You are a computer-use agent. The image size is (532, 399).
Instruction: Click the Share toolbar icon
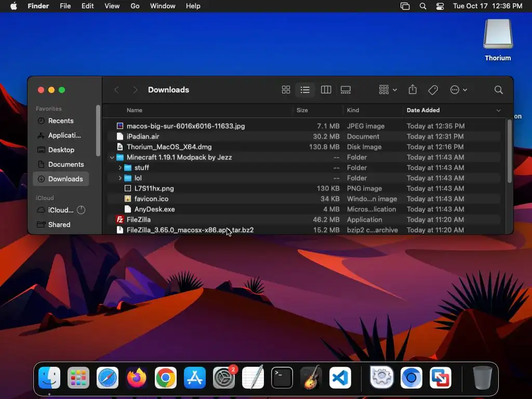[x=412, y=89]
